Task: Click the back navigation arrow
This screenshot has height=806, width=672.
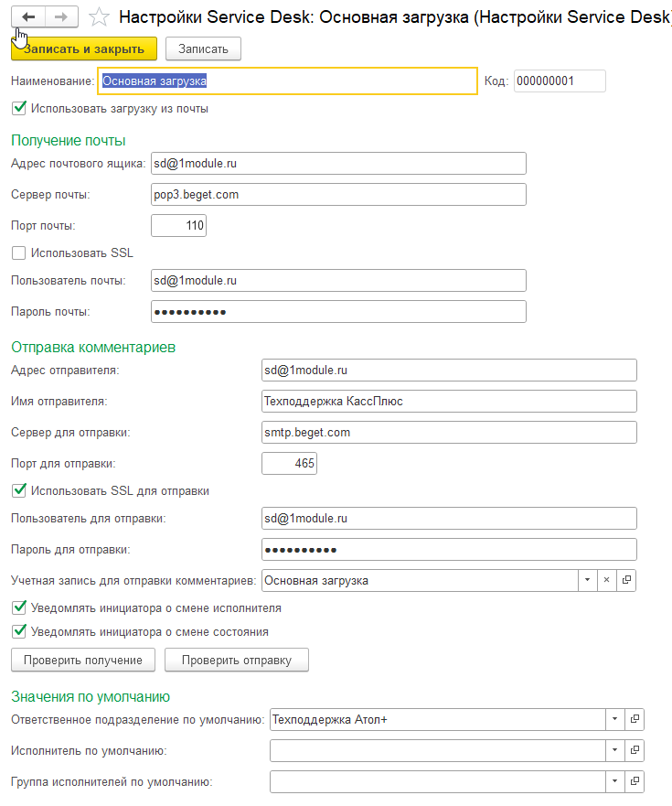Action: coord(28,17)
